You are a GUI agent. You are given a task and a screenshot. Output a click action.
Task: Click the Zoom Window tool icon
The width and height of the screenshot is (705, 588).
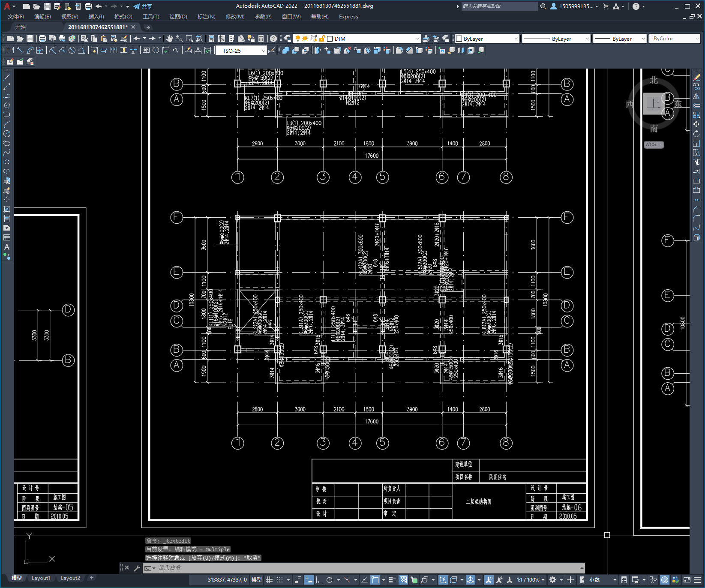[x=189, y=39]
